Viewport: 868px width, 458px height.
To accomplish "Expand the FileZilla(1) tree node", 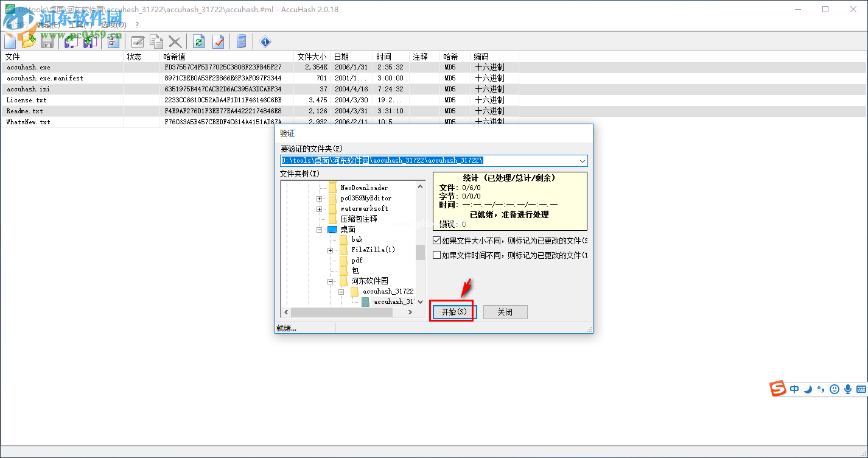I will pos(330,250).
